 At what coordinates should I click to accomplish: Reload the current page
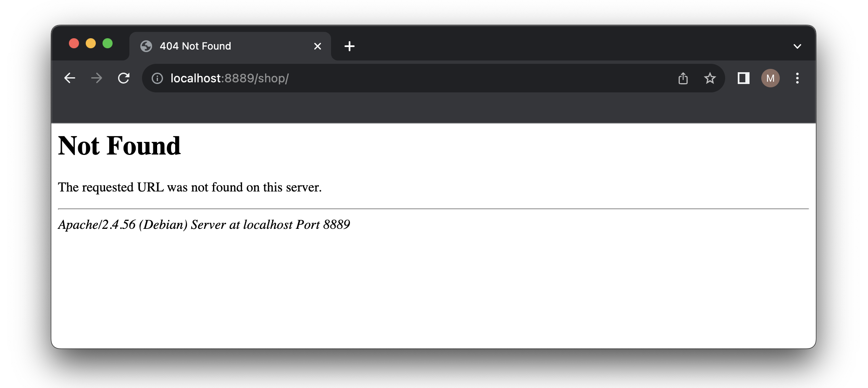(124, 78)
